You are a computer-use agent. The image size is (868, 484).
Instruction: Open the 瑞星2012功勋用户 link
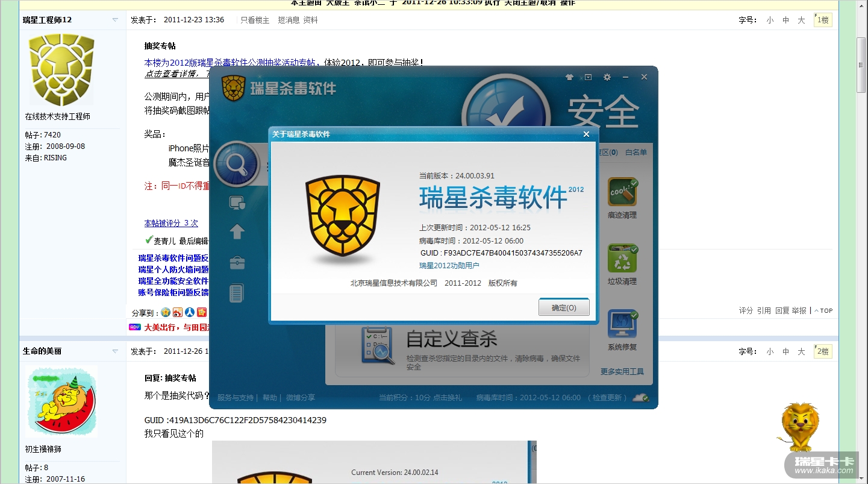pos(449,266)
